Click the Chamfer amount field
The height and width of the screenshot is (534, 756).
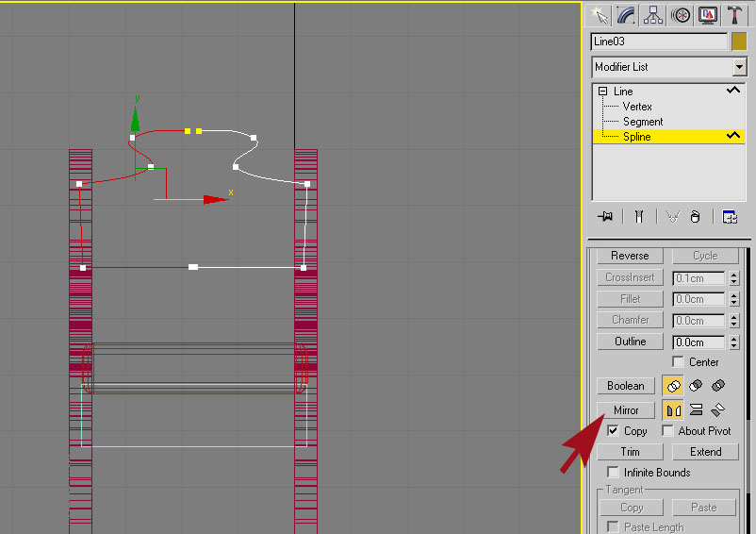[x=698, y=321]
